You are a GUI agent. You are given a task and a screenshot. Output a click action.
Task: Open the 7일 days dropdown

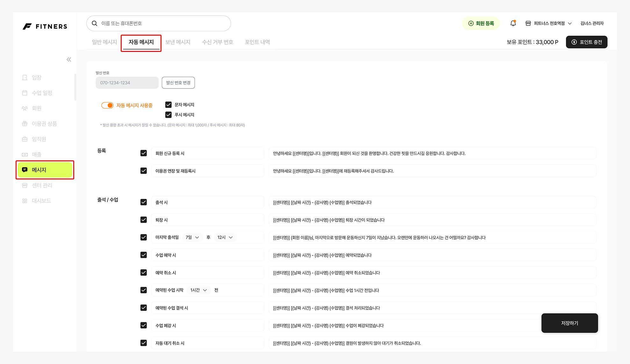point(192,237)
